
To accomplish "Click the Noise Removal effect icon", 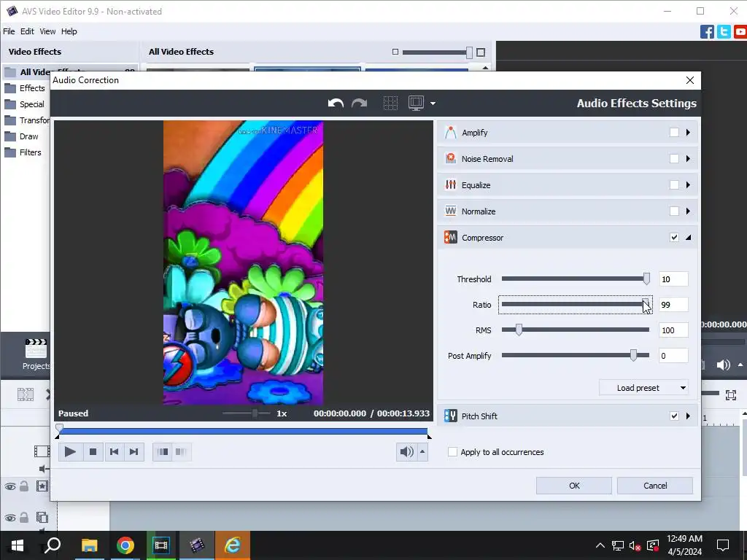I will click(450, 158).
